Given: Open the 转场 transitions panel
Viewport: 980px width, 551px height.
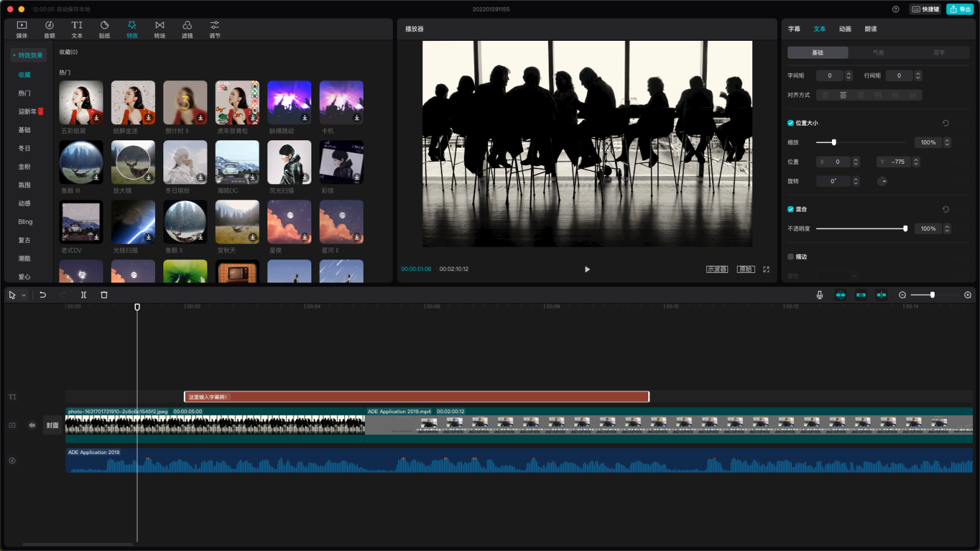Looking at the screenshot, I should 160,29.
